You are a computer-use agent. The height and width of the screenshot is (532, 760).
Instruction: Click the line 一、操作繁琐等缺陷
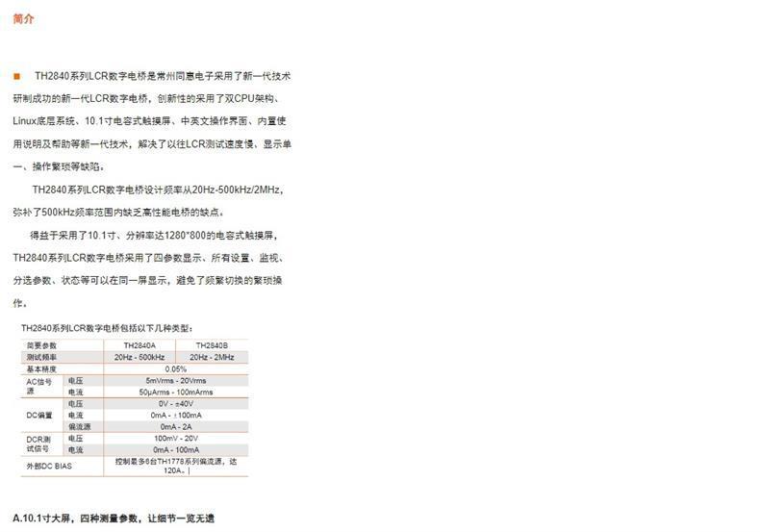coord(59,166)
